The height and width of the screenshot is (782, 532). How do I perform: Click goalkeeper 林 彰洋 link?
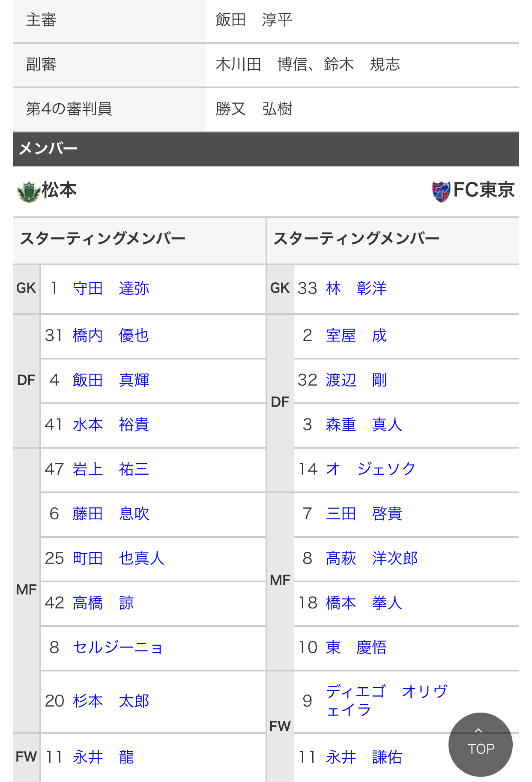[356, 288]
